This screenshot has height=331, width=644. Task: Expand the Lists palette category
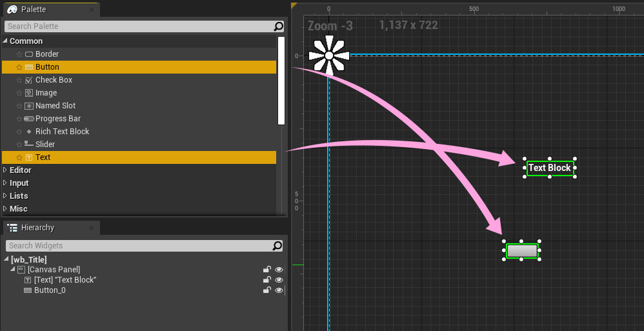click(x=5, y=196)
